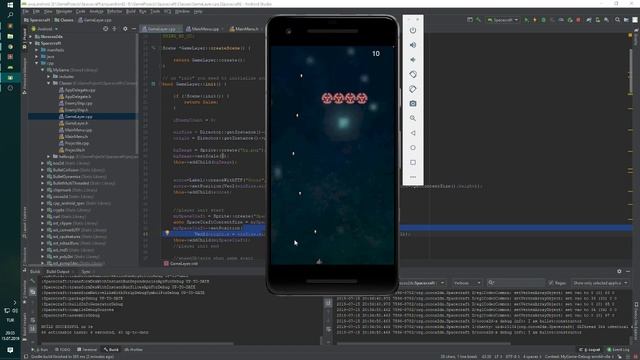640x360 pixels.
Task: Click the lightbulb quick-fix icon in editor gutter
Action: 167,233
